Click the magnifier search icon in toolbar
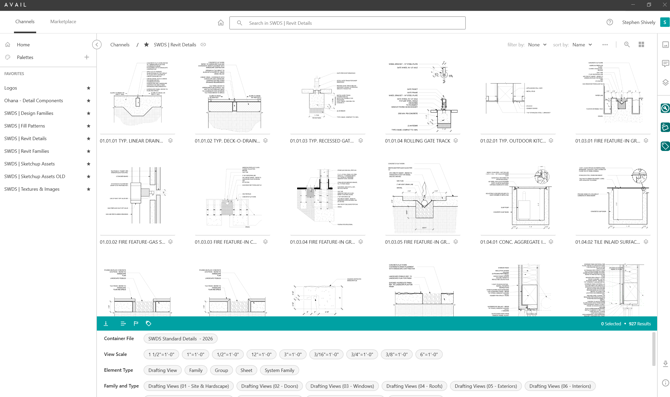Screen dimensions: 670x397 tap(627, 44)
